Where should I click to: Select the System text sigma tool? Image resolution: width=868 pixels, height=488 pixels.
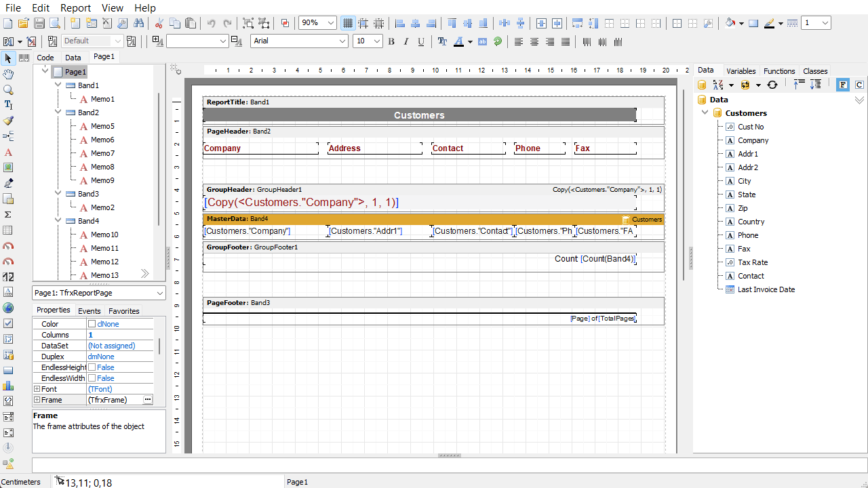click(8, 214)
